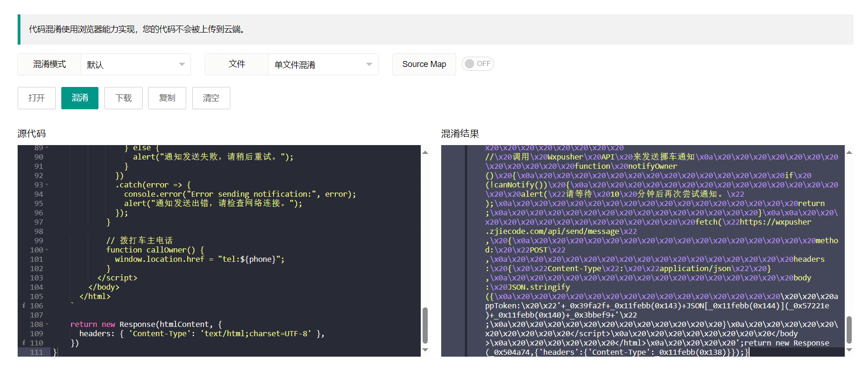The width and height of the screenshot is (868, 372).
Task: Click the 混淆结果 heading
Action: click(x=460, y=134)
